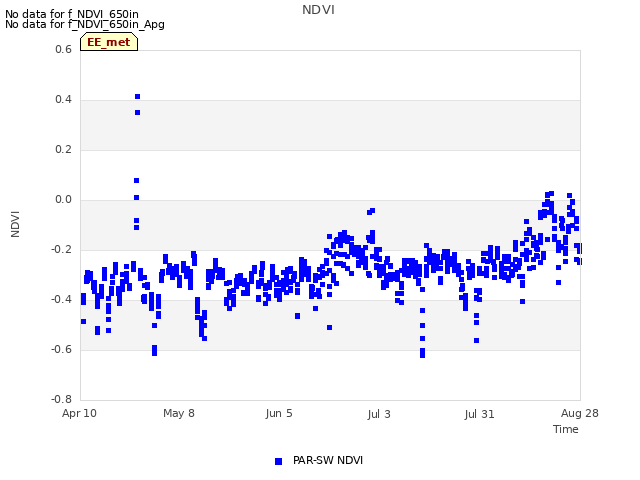
Task: Click 'No data for f_NDVI_650in' message
Action: click(x=72, y=14)
